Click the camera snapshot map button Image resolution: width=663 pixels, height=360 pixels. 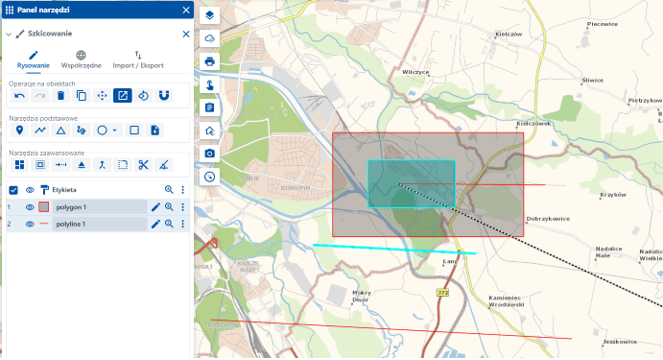(210, 154)
